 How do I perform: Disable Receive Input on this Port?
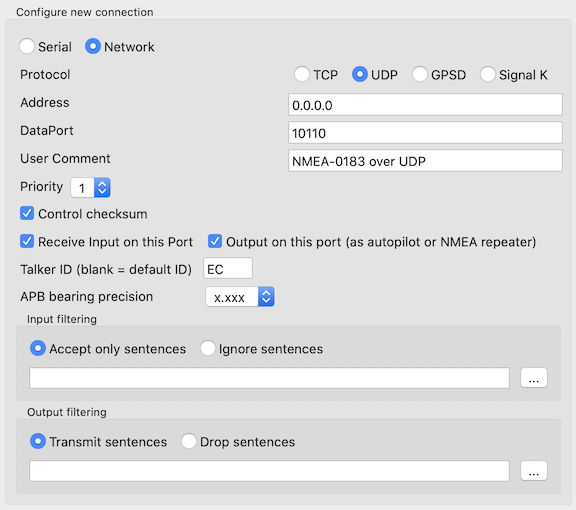tap(27, 241)
